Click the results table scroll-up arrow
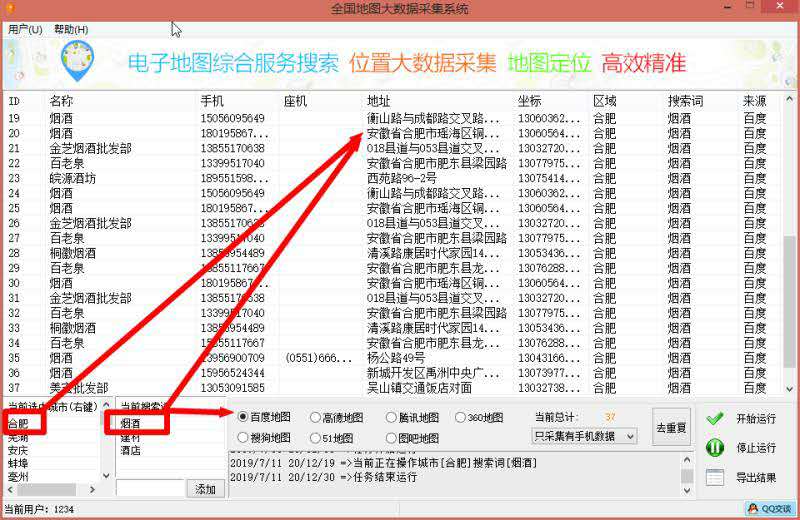Image resolution: width=800 pixels, height=520 pixels. click(789, 99)
